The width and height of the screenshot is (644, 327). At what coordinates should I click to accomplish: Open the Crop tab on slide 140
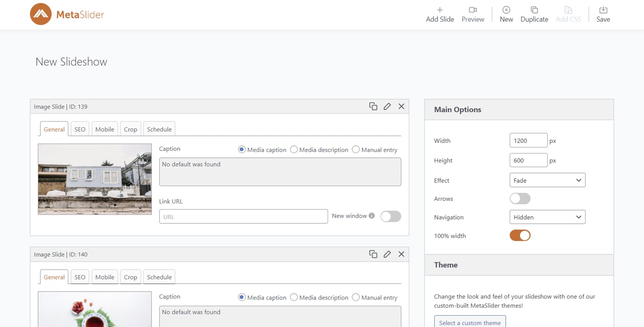(x=130, y=277)
